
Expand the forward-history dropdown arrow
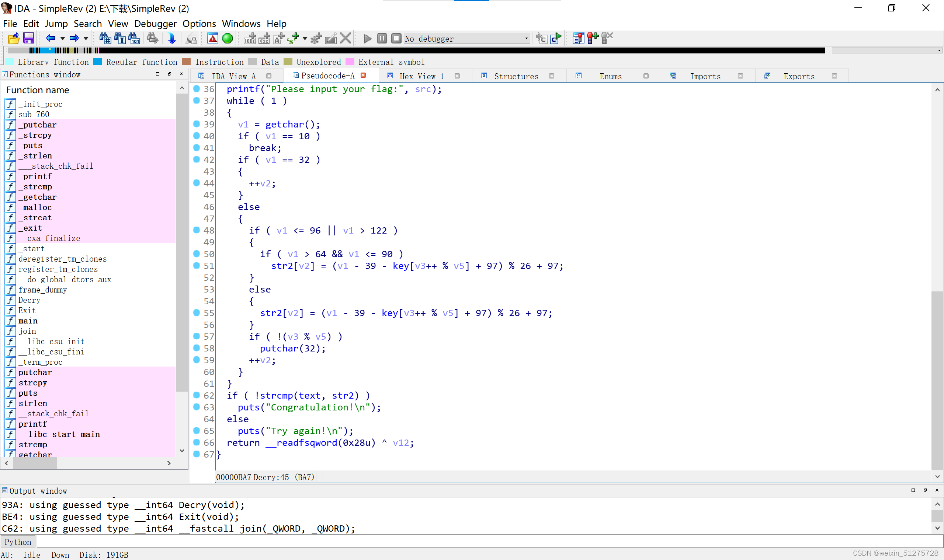[x=86, y=38]
